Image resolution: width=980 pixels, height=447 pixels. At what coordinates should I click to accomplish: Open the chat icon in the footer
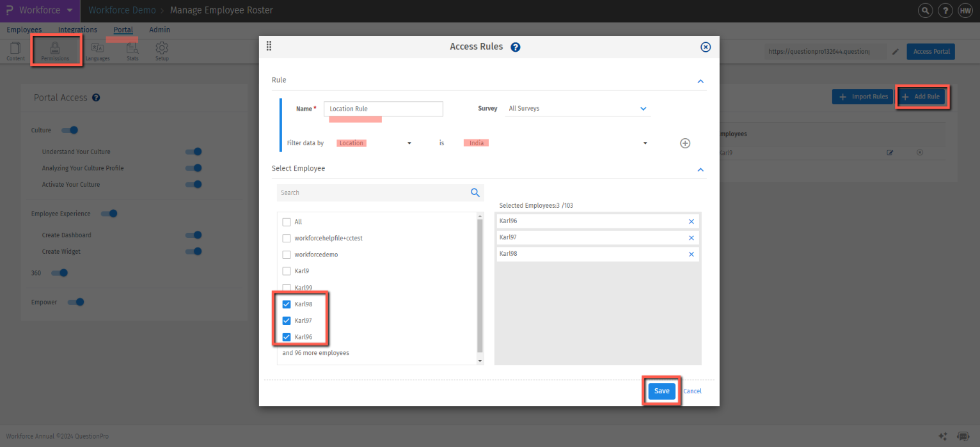click(x=963, y=436)
